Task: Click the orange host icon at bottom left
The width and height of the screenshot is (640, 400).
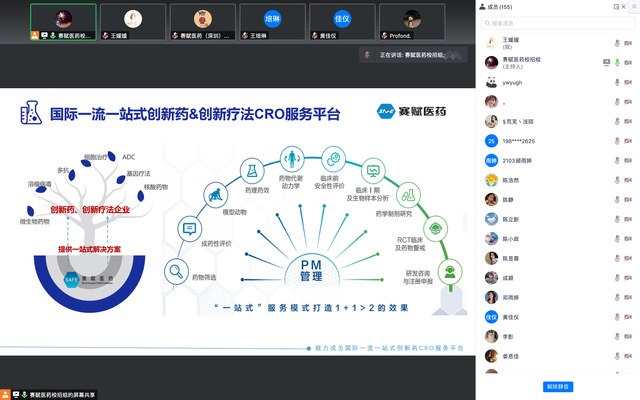Action: point(5,395)
